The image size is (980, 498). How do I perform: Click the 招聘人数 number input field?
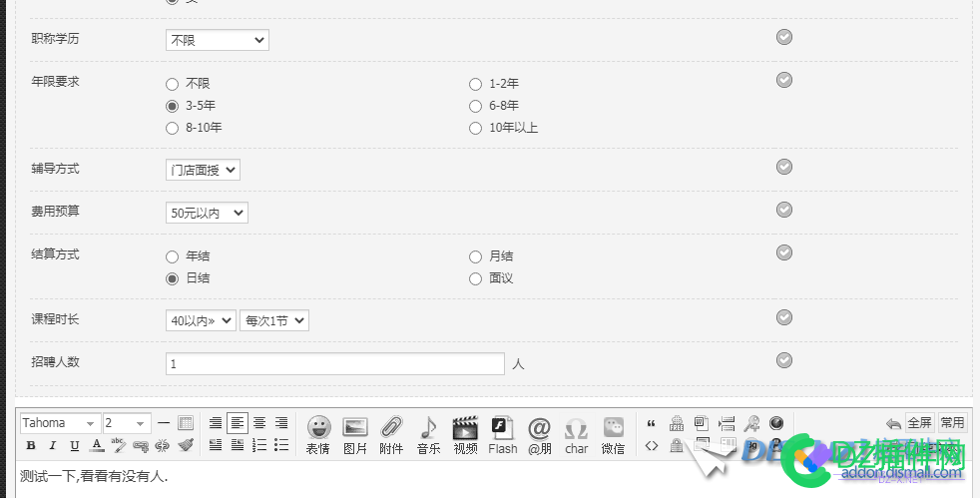[x=335, y=363]
